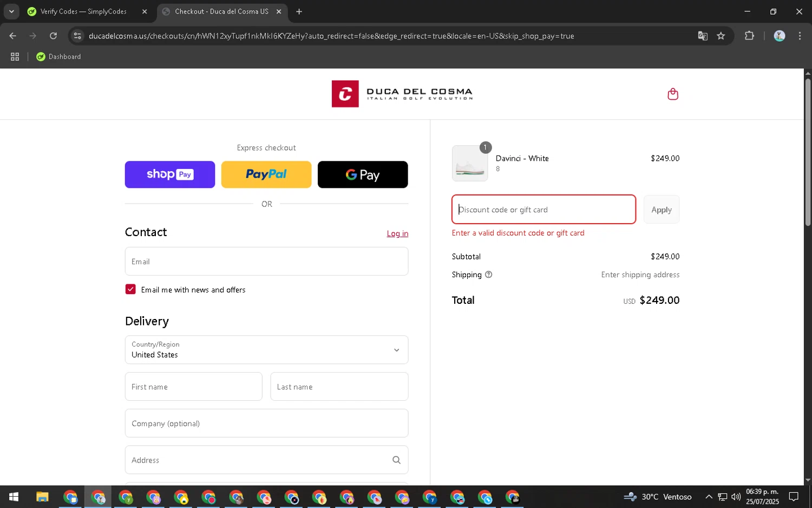Click the Log in link
The width and height of the screenshot is (812, 508).
[397, 233]
